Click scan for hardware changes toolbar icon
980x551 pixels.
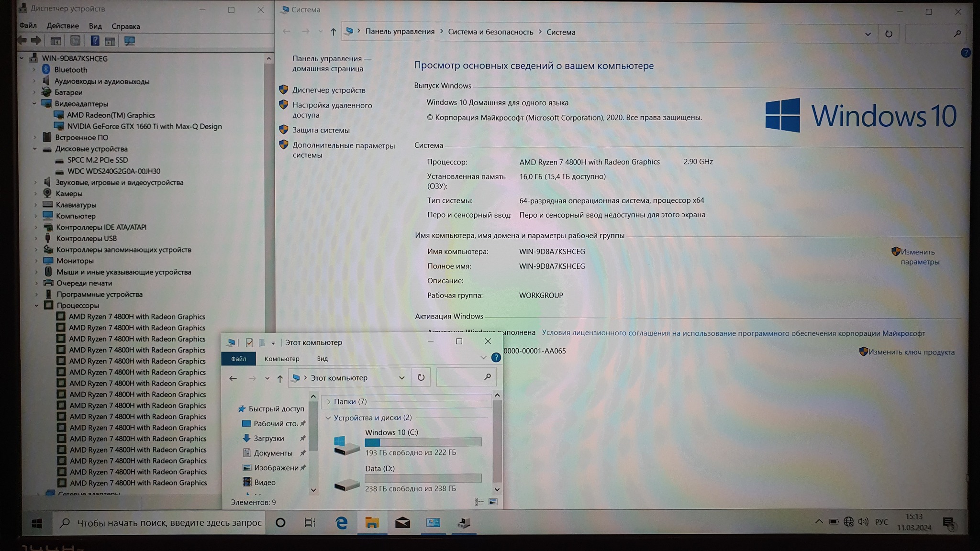129,41
